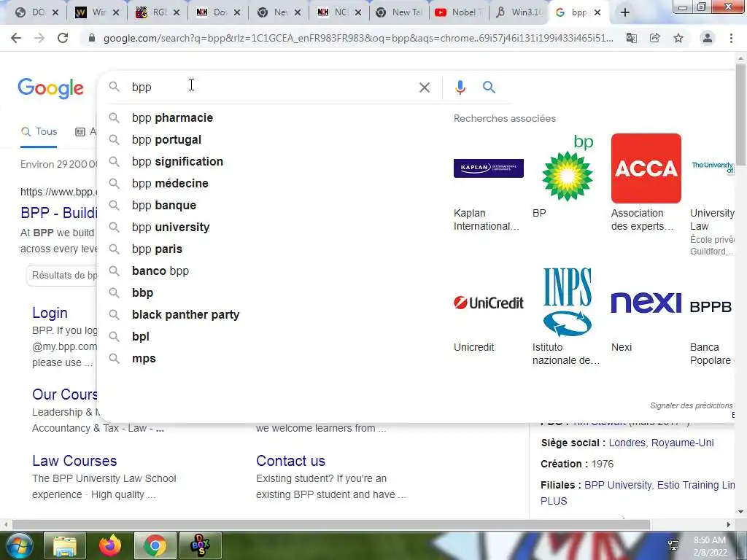This screenshot has width=747, height=560.
Task: Click the URL address bar
Action: point(358,38)
